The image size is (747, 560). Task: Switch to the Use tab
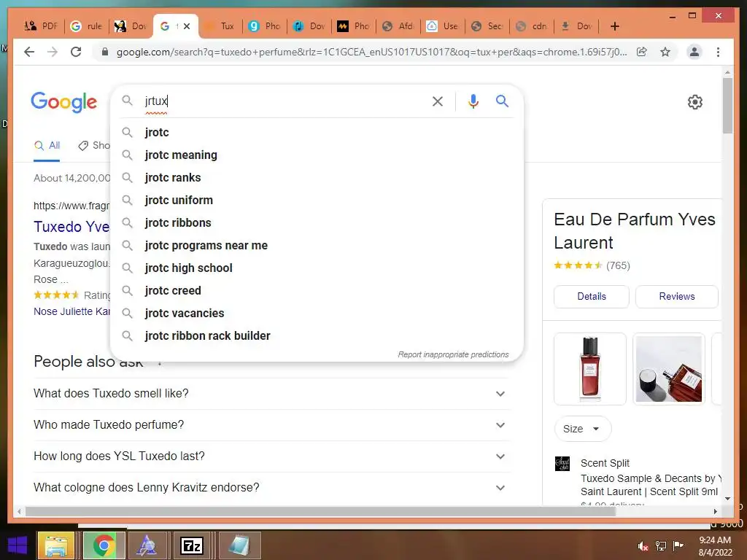[443, 26]
